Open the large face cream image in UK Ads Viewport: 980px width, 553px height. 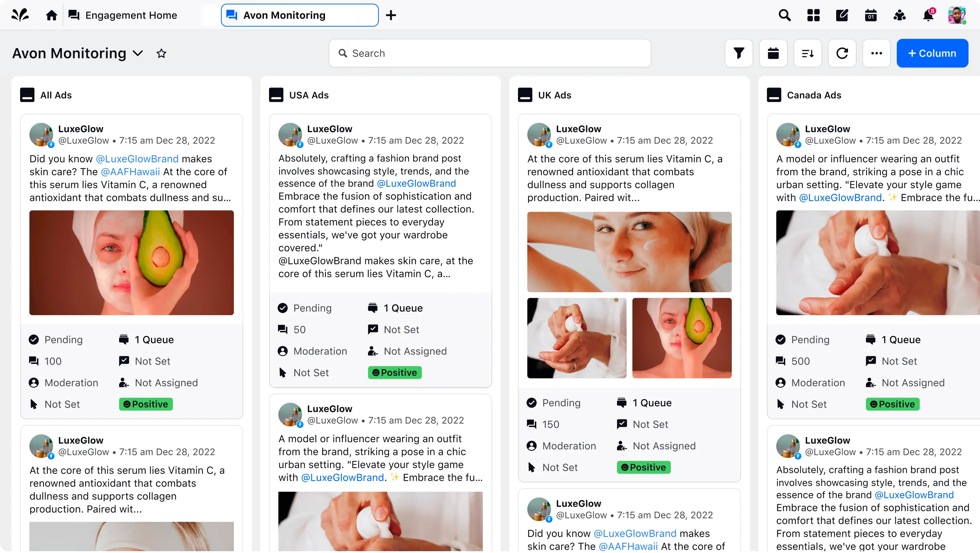[x=629, y=252]
